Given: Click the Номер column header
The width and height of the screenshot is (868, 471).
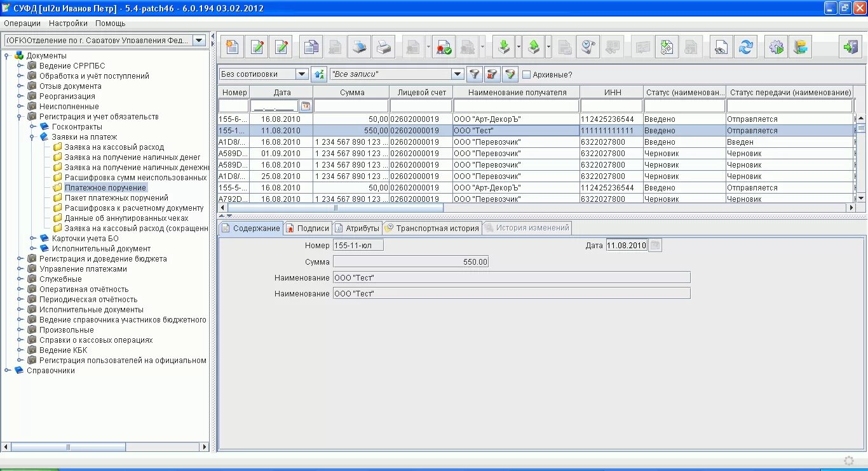Looking at the screenshot, I should click(234, 92).
